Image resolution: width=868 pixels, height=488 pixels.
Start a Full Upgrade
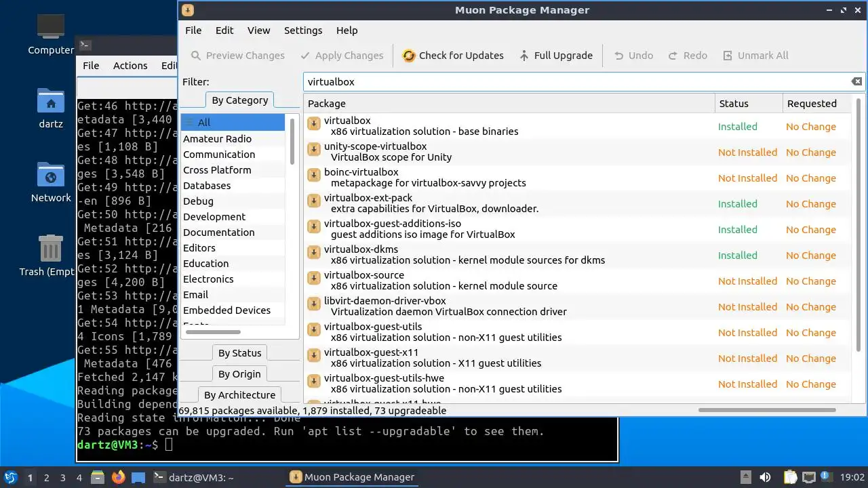[555, 56]
